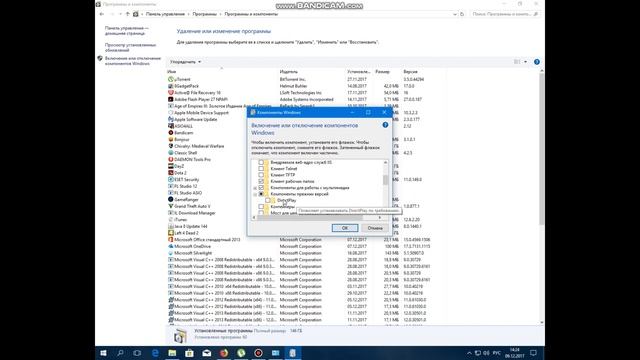
Task: Open Firefox from taskbar
Action: [x=224, y=353]
